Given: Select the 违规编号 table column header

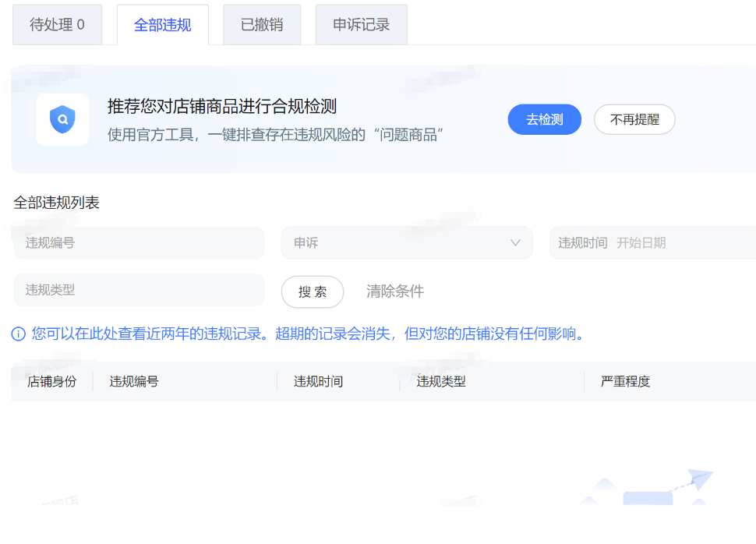Looking at the screenshot, I should (134, 382).
